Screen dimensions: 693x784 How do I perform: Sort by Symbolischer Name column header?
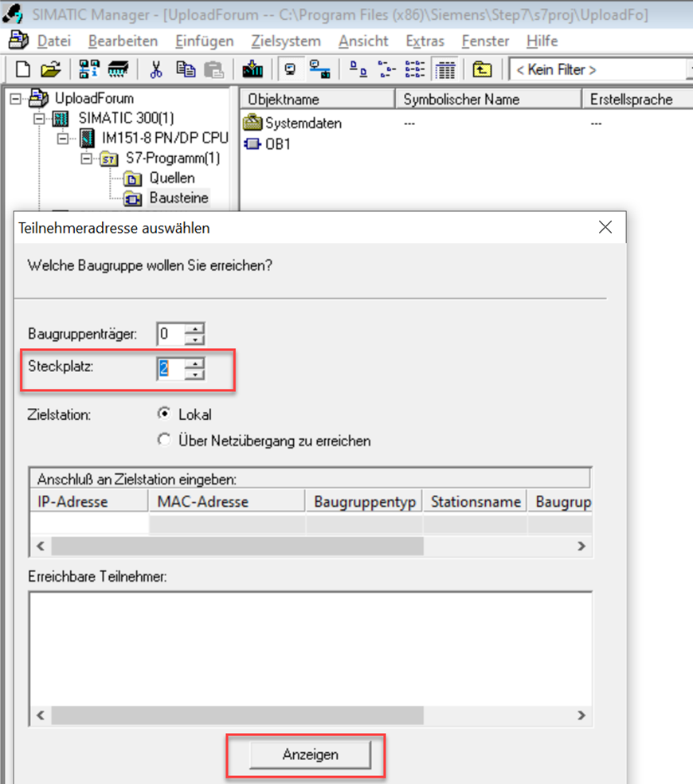pyautogui.click(x=488, y=99)
